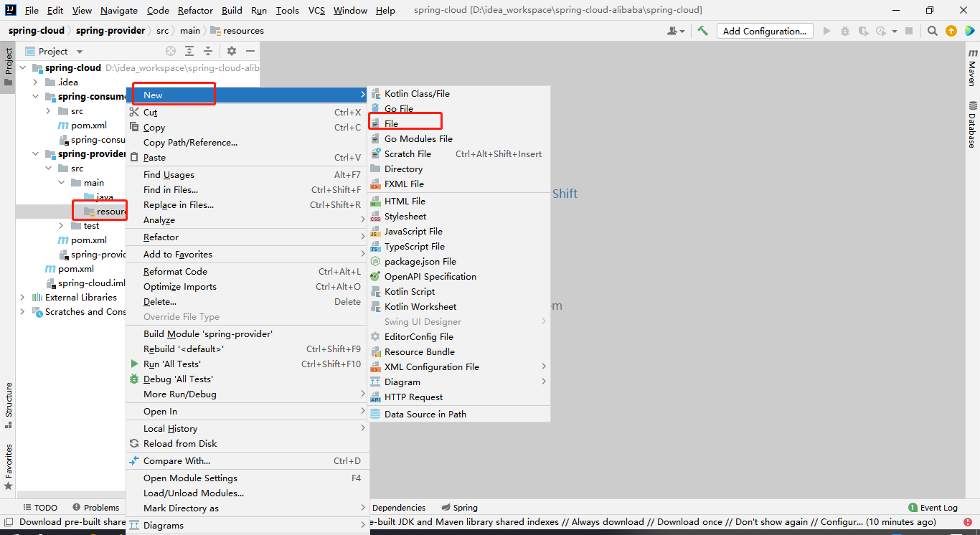
Task: Choose package.json File from submenu
Action: pyautogui.click(x=458, y=262)
